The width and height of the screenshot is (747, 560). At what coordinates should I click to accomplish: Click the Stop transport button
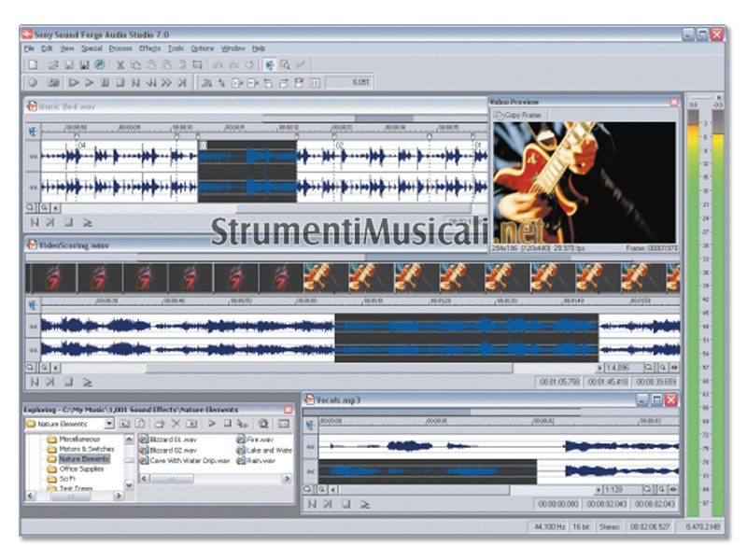pos(120,83)
